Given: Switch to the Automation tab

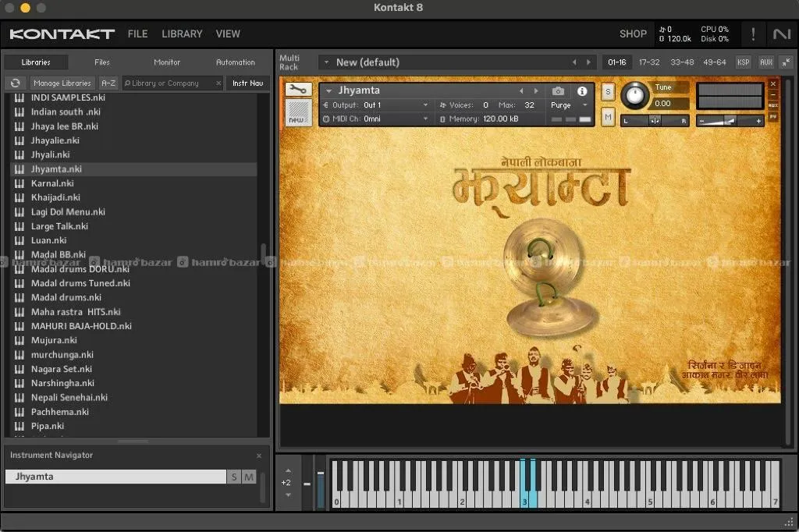Looking at the screenshot, I should 236,62.
